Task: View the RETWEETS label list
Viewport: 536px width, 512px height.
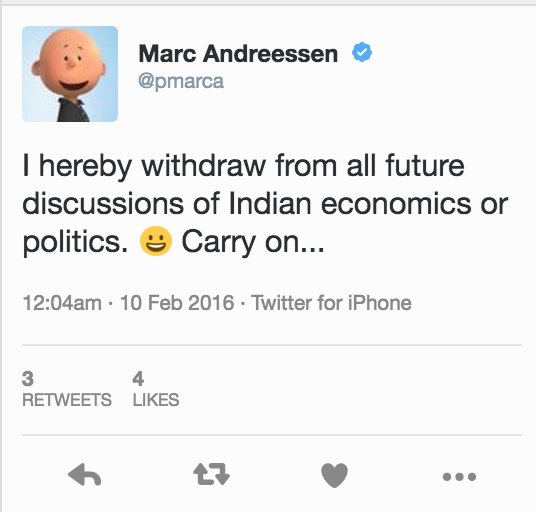Action: click(67, 400)
